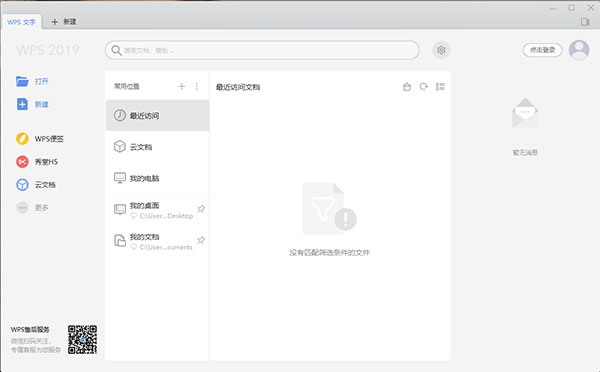Open a new tab with 新建
This screenshot has width=600, height=372.
(64, 22)
